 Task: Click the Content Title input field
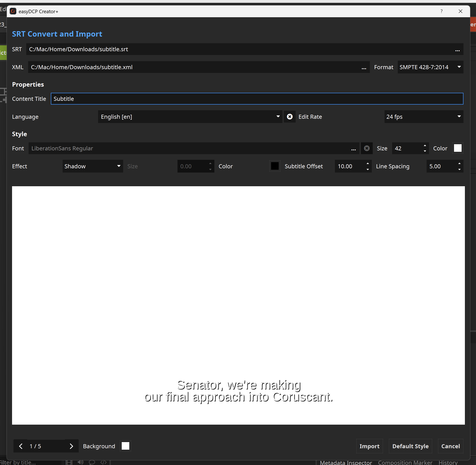coord(257,99)
